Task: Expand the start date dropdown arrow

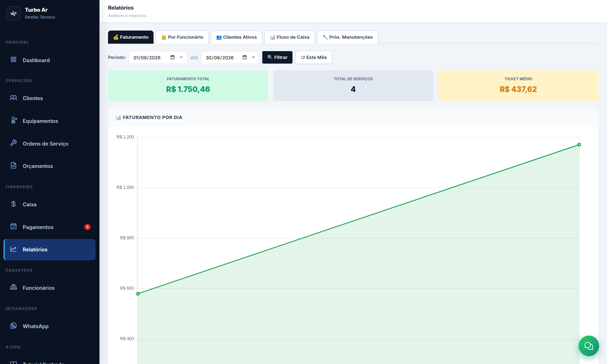Action: point(181,58)
